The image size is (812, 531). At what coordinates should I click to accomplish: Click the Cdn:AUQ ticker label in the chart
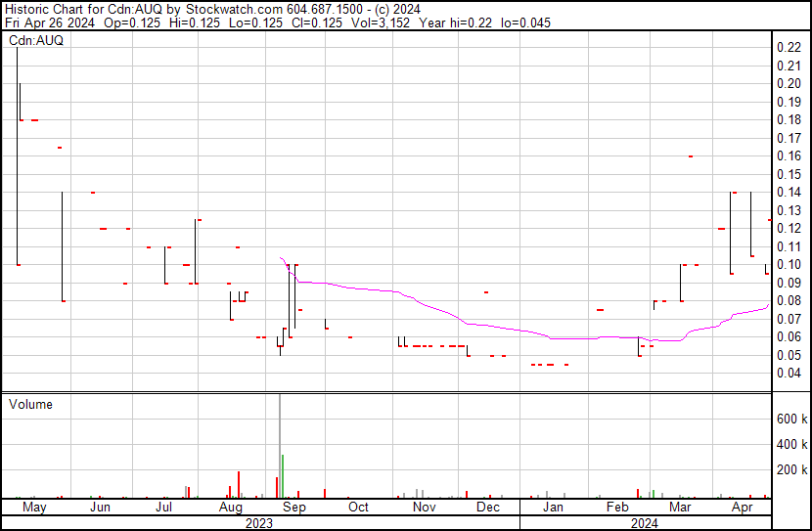point(36,40)
